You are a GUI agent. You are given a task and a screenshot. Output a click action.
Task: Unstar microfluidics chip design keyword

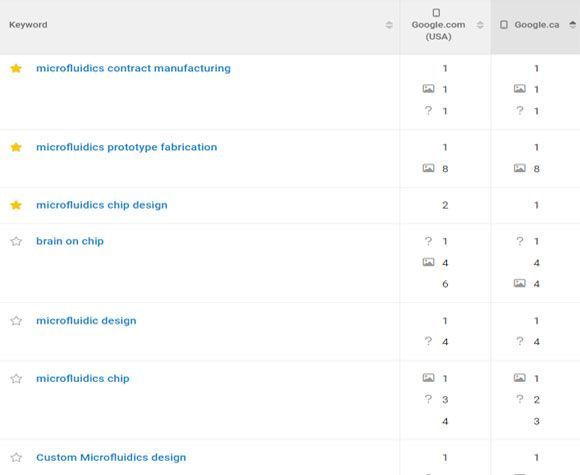(16, 205)
